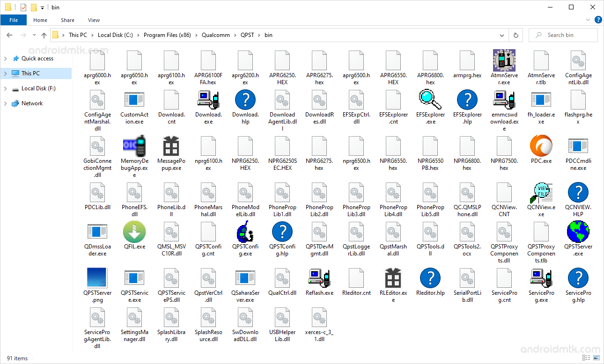Select the QCNVIEW.HLP help icon
Image resolution: width=604 pixels, height=364 pixels.
[578, 193]
